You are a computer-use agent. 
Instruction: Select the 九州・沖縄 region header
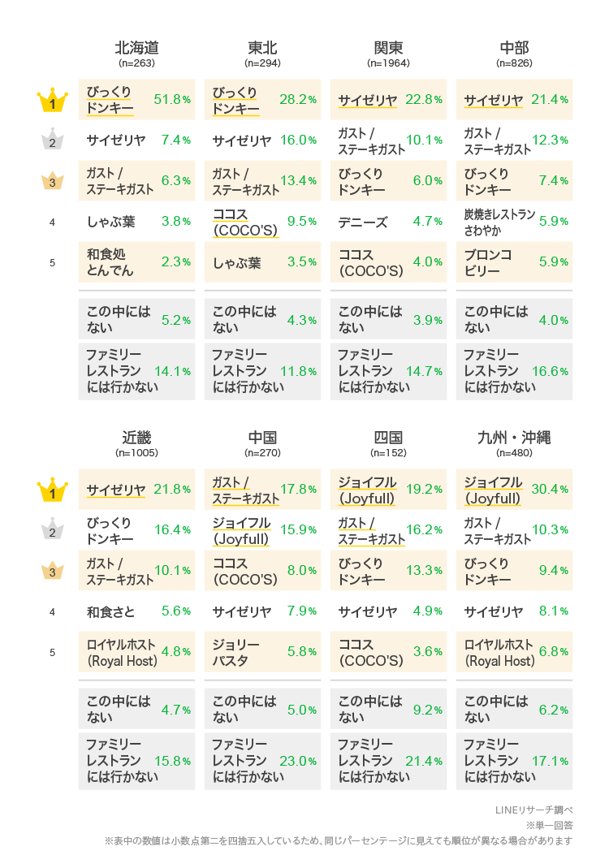click(x=514, y=437)
